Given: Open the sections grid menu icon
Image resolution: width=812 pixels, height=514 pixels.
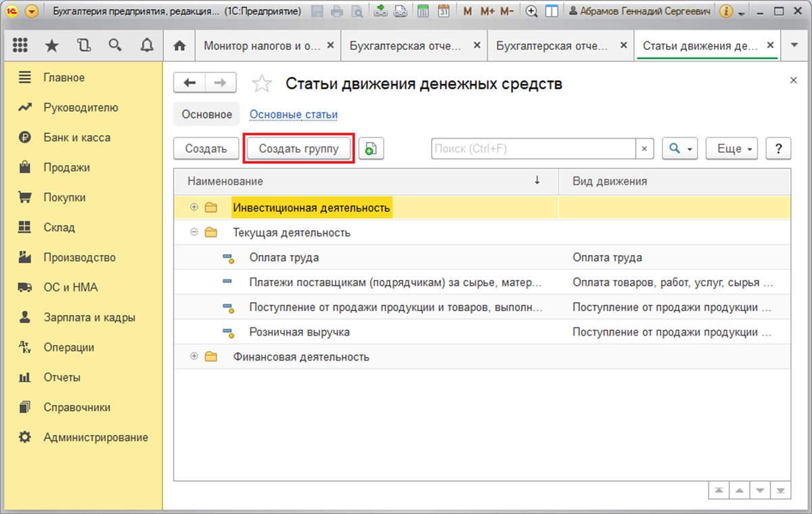Looking at the screenshot, I should [x=20, y=45].
